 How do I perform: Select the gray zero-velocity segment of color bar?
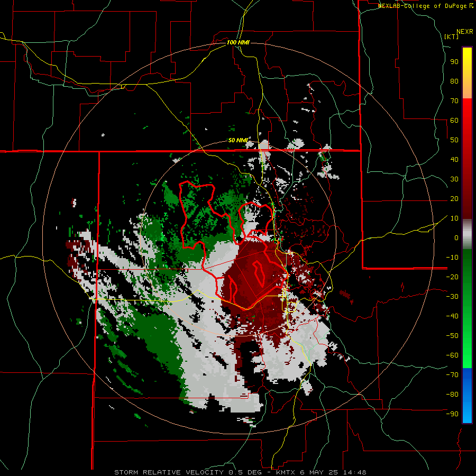point(467,234)
